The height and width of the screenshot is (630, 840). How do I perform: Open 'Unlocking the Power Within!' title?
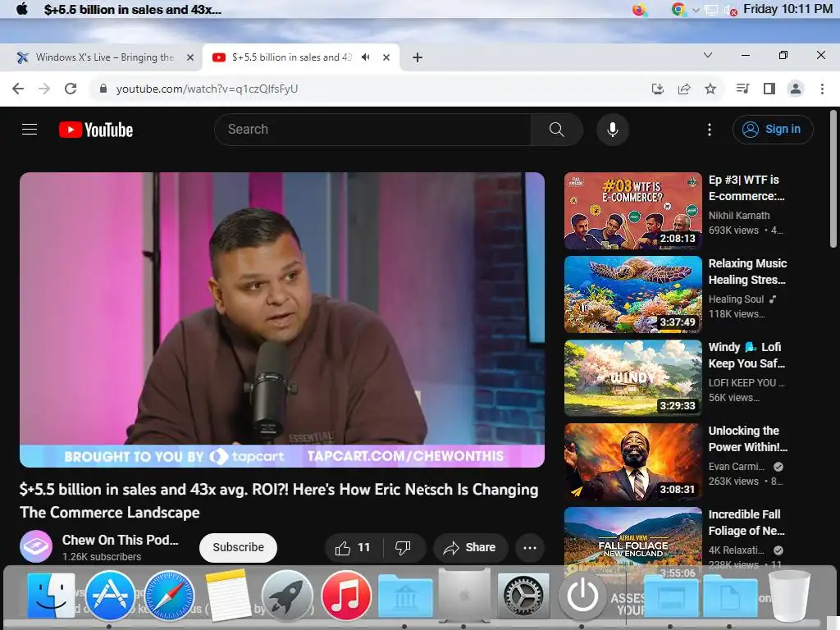click(748, 439)
